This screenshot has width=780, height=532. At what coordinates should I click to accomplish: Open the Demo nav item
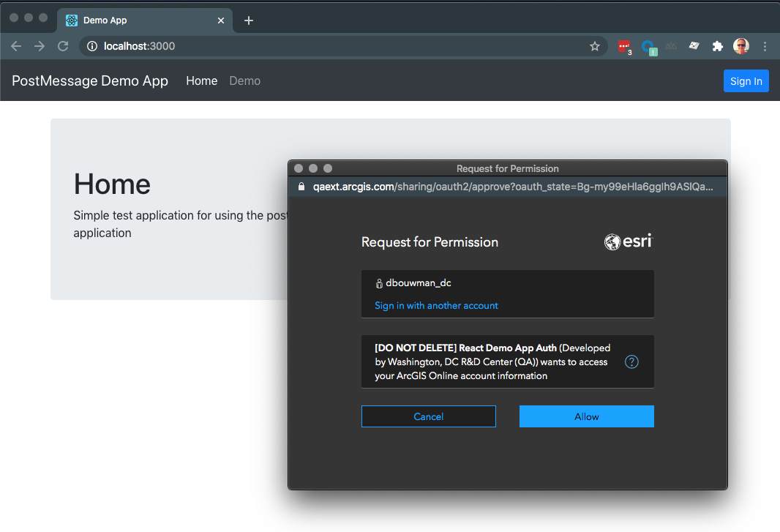244,80
